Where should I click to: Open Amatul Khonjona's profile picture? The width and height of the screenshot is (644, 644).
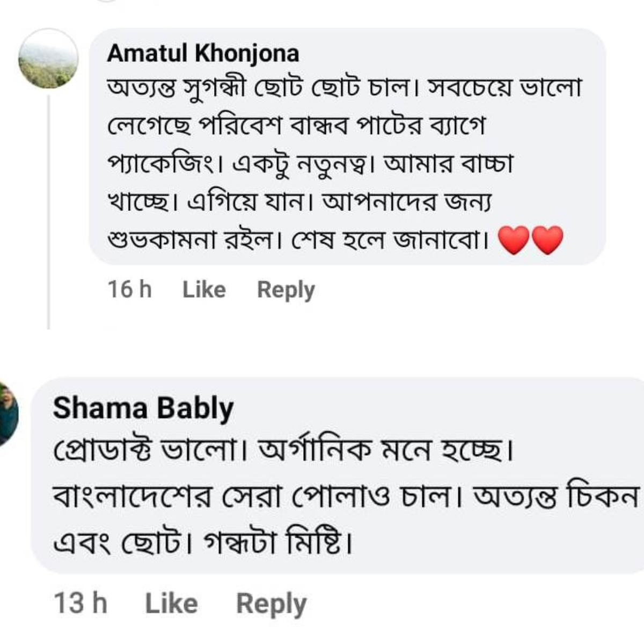[x=48, y=59]
